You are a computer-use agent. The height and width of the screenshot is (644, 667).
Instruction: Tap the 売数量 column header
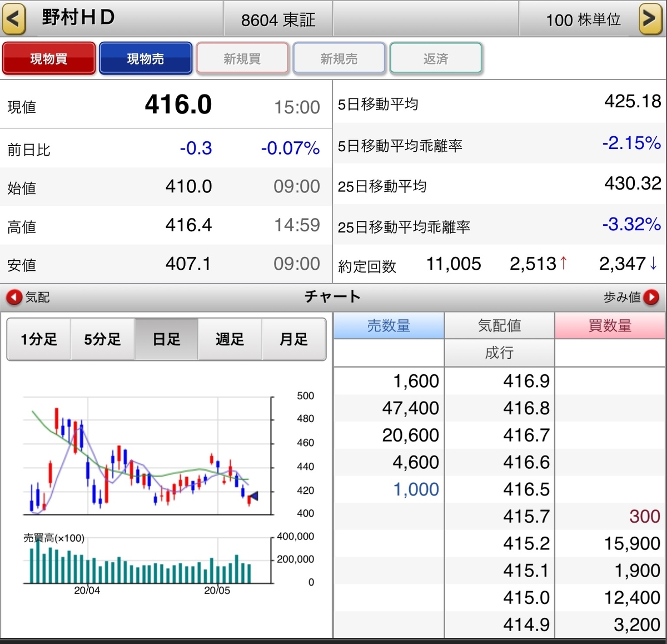click(x=389, y=325)
